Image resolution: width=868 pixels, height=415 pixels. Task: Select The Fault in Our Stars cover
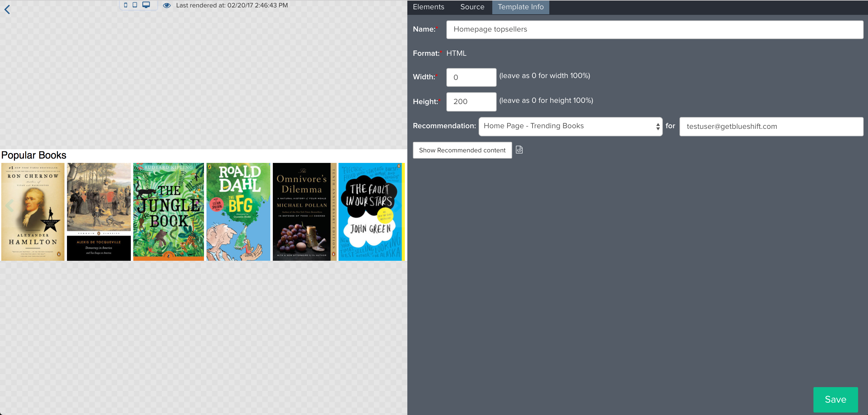[x=371, y=212]
